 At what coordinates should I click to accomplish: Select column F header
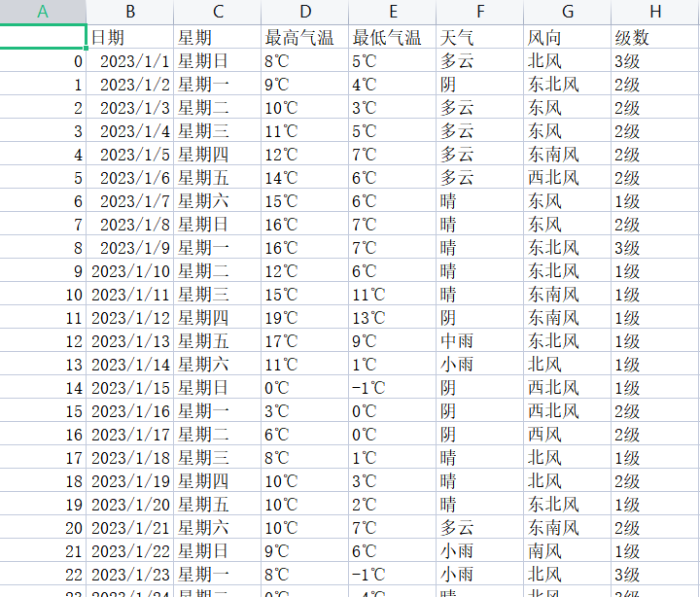point(480,12)
